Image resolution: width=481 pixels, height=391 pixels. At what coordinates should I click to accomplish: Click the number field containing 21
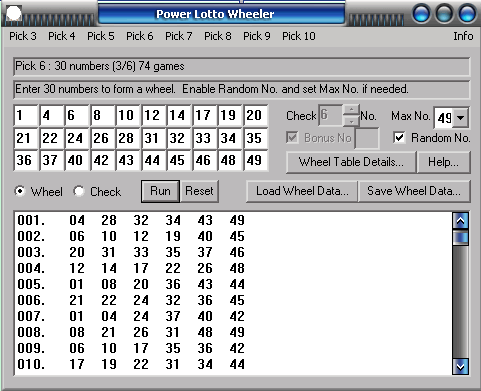[x=25, y=138]
